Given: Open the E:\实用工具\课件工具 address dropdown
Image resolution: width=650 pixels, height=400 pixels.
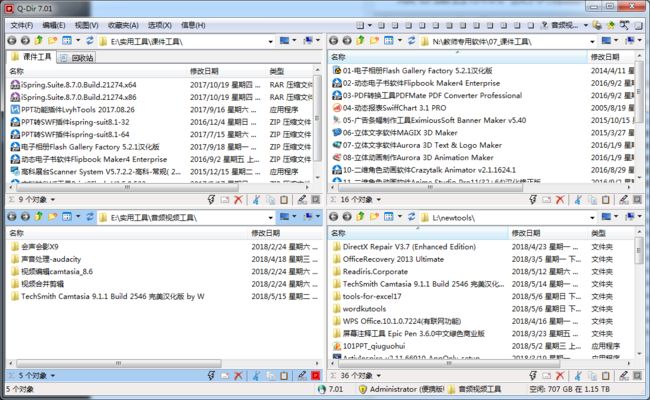Looking at the screenshot, I should point(270,41).
